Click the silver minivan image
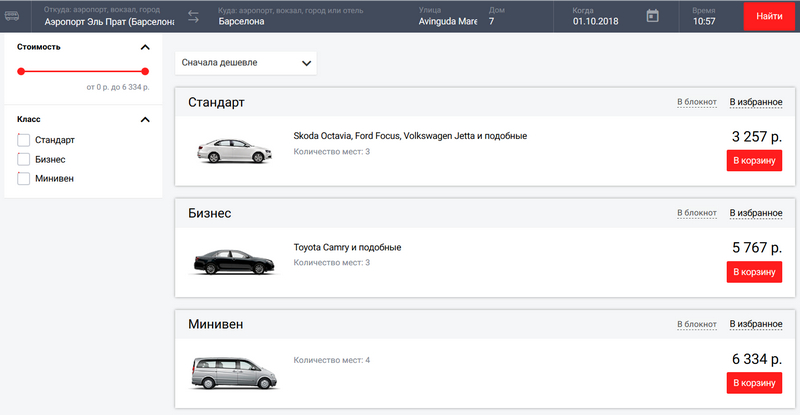Screen dimensions: 800x415 [x=231, y=372]
